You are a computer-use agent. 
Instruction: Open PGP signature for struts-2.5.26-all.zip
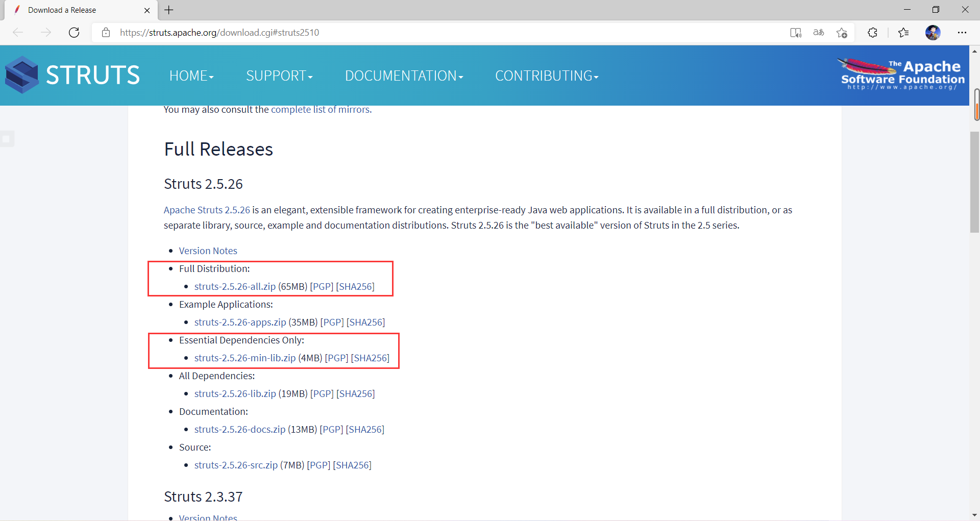pyautogui.click(x=322, y=286)
